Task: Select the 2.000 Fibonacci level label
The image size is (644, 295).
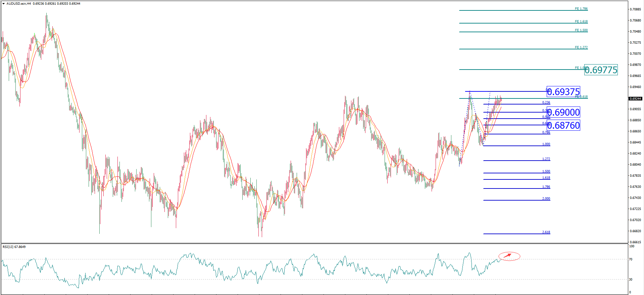Action: 546,199
